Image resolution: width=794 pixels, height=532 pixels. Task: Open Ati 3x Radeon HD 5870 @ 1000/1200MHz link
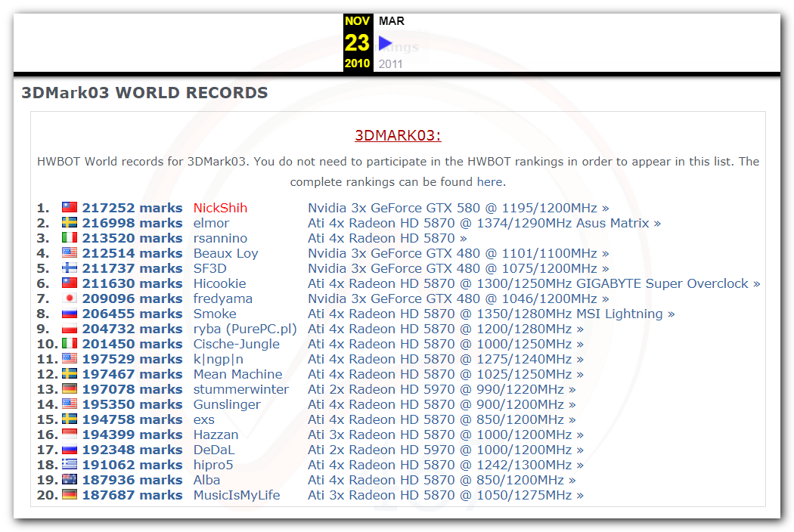[445, 435]
